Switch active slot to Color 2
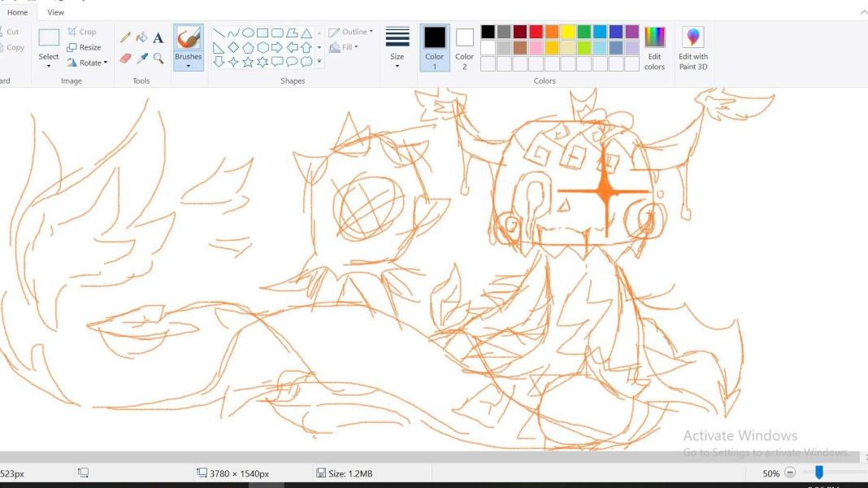This screenshot has width=868, height=488. click(464, 47)
